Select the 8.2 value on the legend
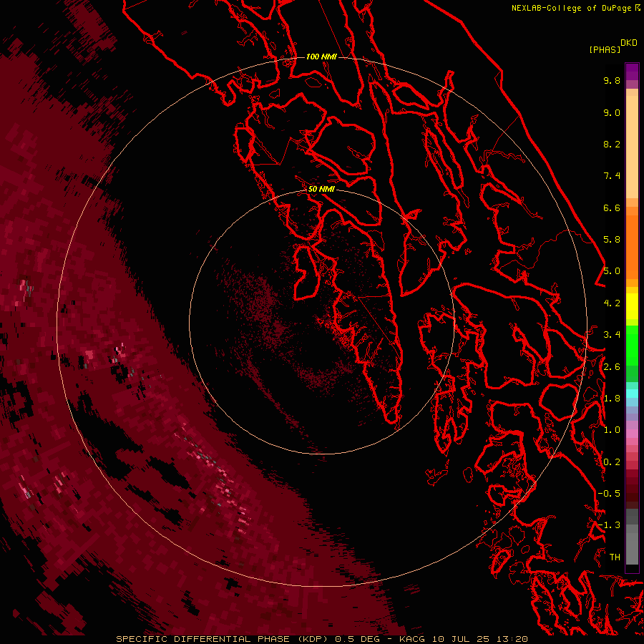The width and height of the screenshot is (644, 644). [612, 144]
